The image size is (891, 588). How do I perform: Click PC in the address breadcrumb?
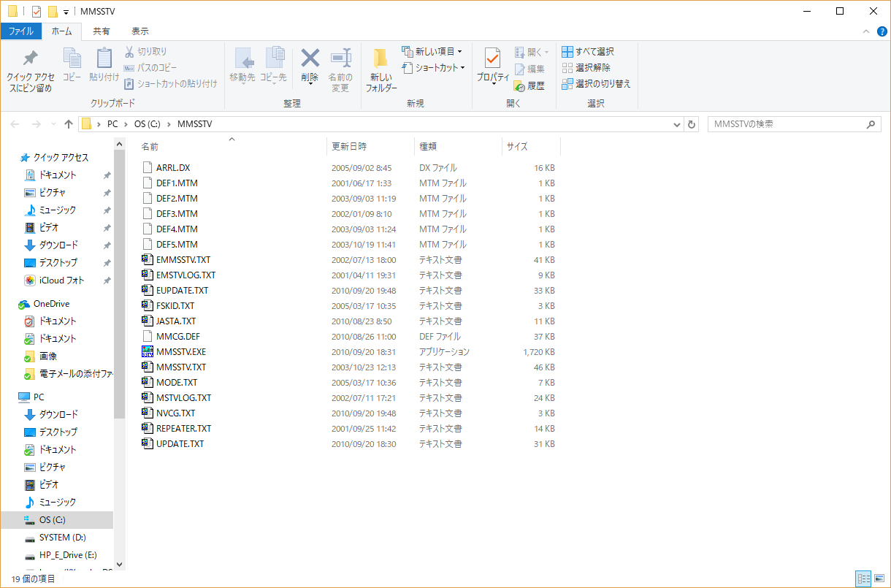pos(112,124)
